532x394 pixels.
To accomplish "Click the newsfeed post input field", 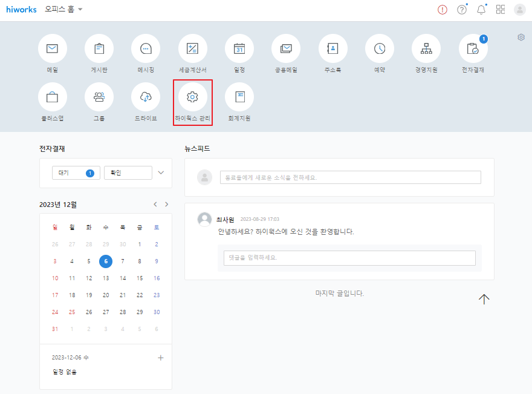I will pos(350,177).
